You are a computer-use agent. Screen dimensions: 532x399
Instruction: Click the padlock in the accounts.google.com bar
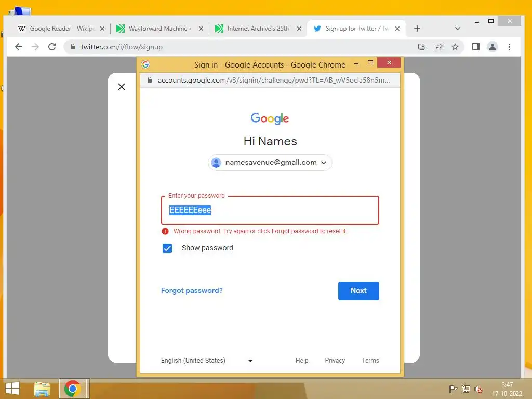tap(149, 80)
